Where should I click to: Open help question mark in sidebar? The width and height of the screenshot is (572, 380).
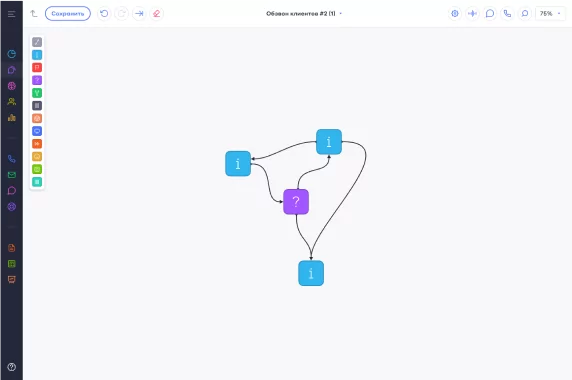[x=12, y=367]
